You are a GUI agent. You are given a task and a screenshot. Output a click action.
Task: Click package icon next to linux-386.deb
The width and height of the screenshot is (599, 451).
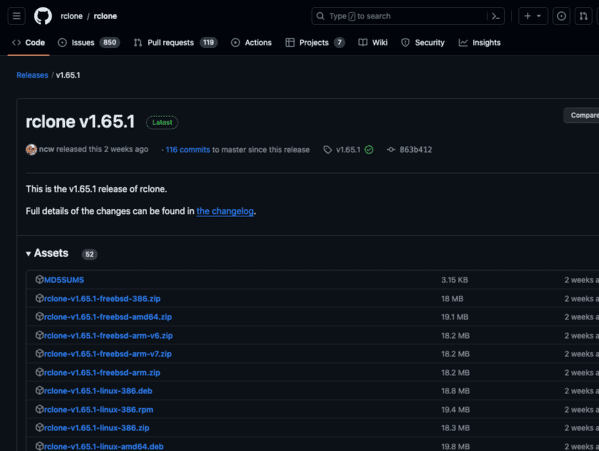click(39, 391)
